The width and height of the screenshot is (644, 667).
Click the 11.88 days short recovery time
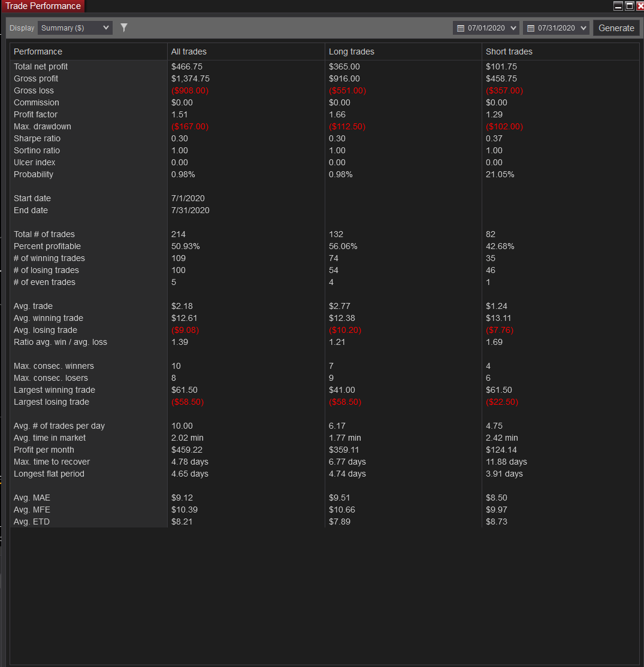tap(507, 462)
